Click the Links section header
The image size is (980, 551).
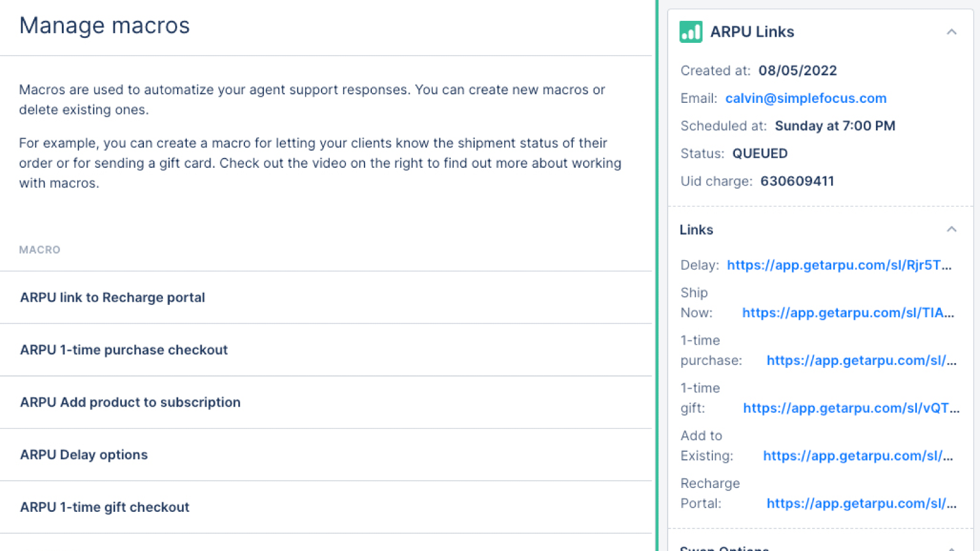[696, 230]
